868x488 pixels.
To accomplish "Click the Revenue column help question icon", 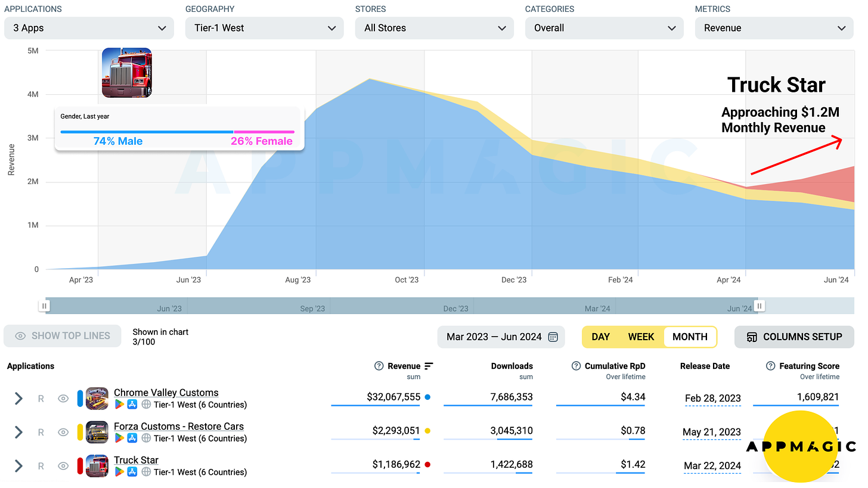I will coord(379,366).
